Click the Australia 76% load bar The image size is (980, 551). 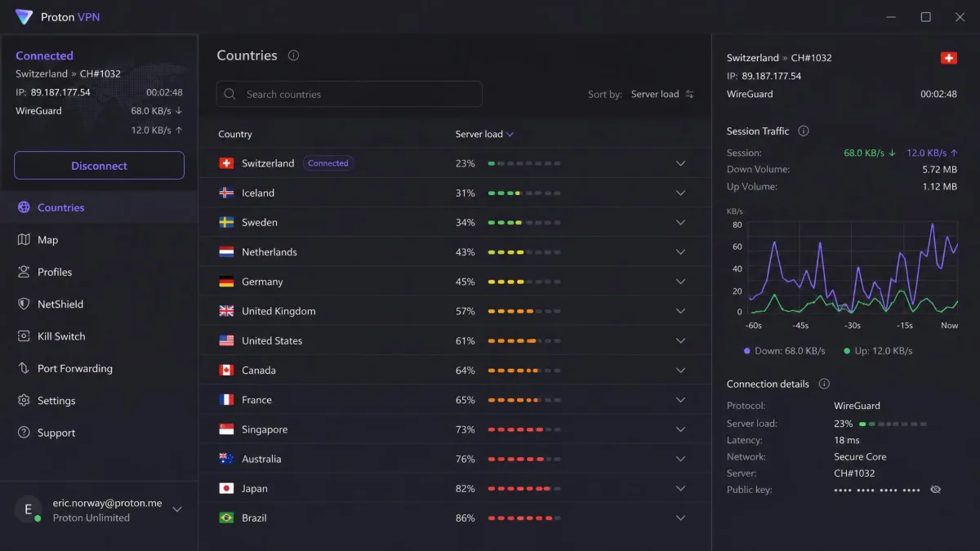point(524,459)
